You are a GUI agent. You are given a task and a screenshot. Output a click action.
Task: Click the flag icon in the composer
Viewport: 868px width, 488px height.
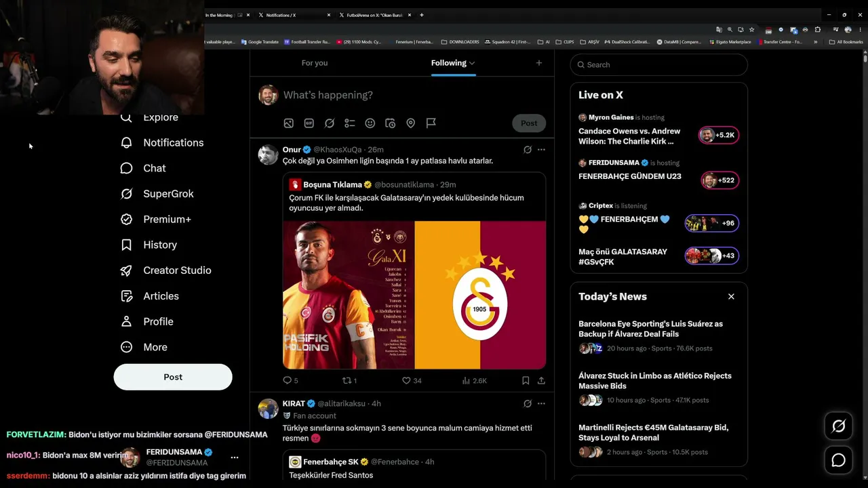(431, 123)
